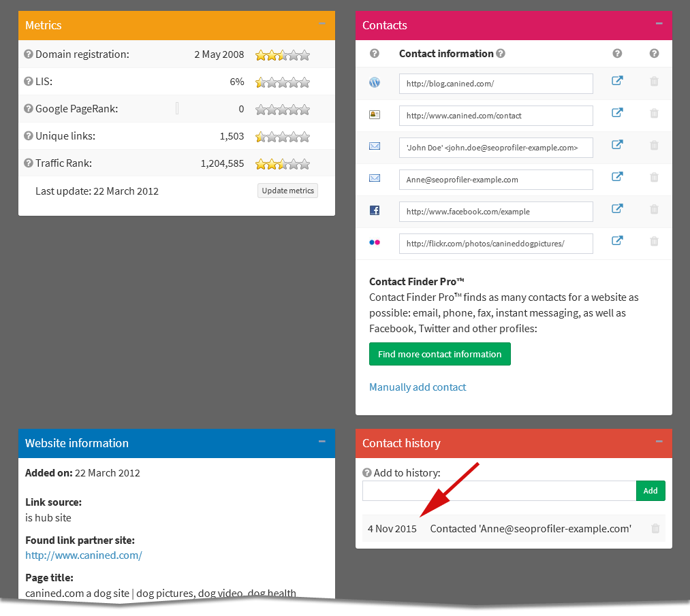Delete the contact history entry using trash icon
This screenshot has width=690, height=616.
655,528
